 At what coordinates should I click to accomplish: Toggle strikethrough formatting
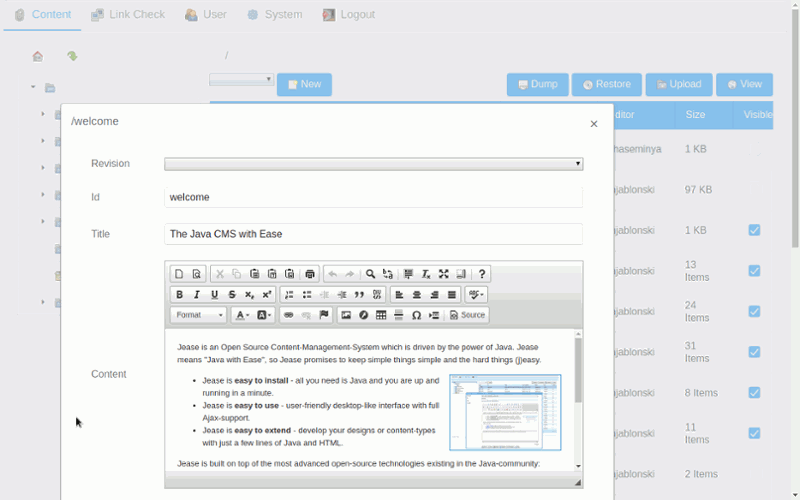tap(232, 294)
